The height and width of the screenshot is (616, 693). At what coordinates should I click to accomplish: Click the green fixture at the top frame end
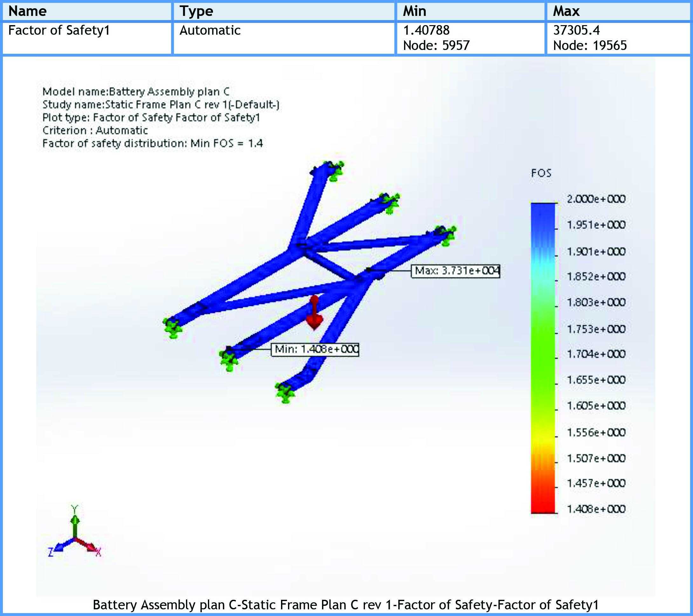tap(334, 171)
